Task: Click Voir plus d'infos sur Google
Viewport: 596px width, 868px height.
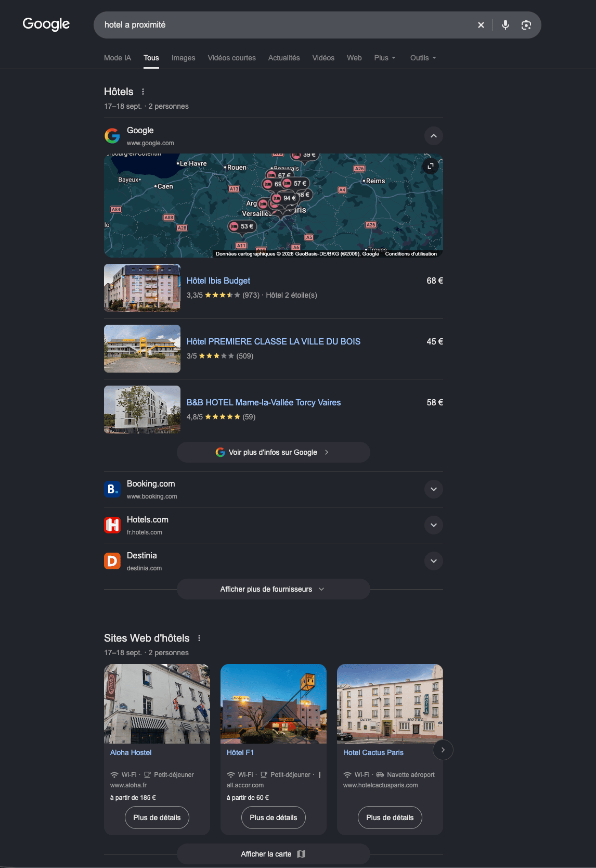Action: click(x=274, y=452)
